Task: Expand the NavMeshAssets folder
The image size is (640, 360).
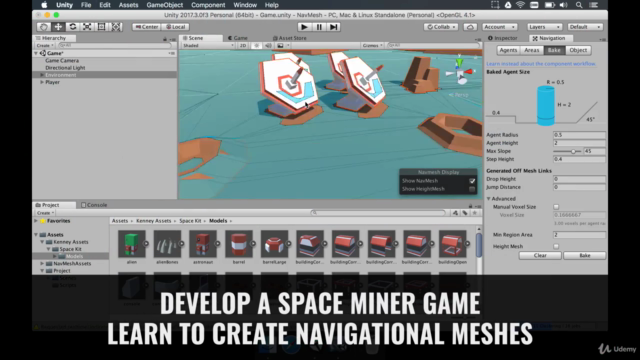Action: point(42,264)
